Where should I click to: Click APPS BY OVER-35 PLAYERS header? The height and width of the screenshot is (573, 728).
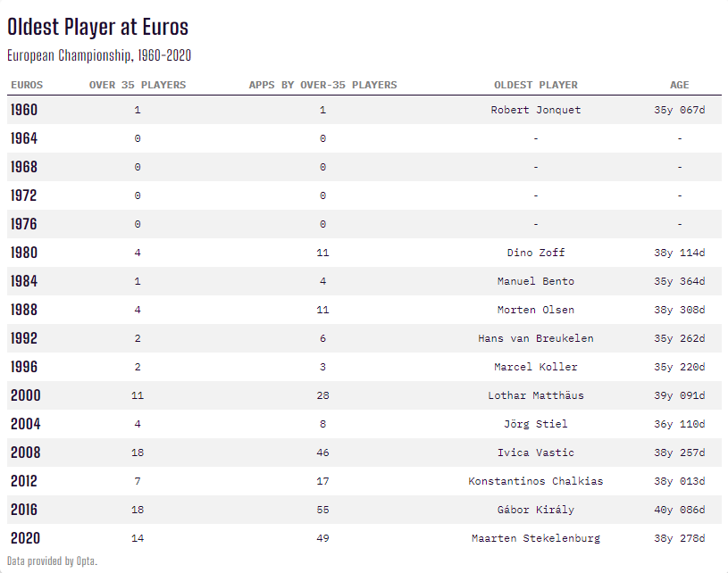pyautogui.click(x=322, y=85)
